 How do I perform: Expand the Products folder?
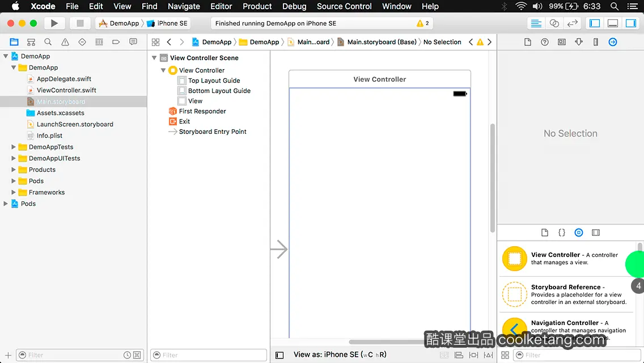(14, 170)
